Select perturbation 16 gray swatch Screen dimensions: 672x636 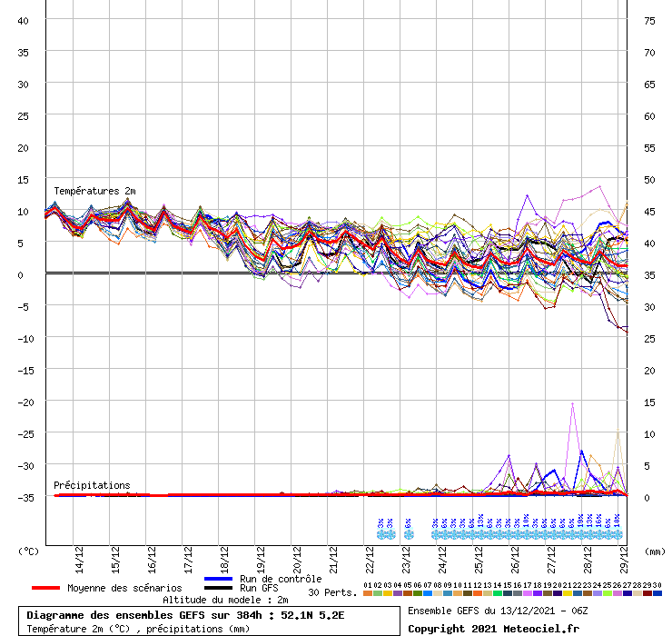[518, 593]
